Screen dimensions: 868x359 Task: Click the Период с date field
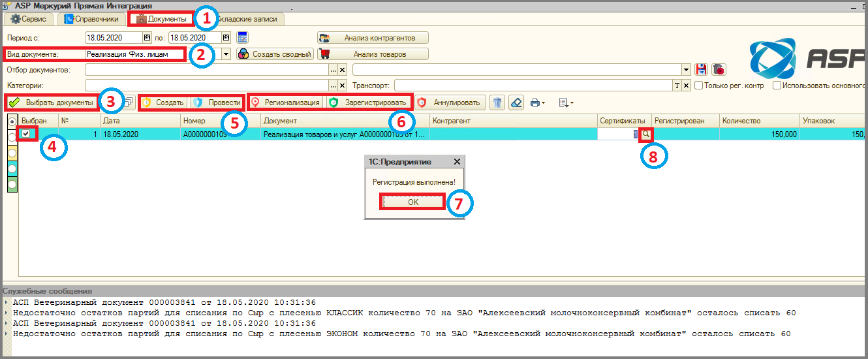click(114, 38)
